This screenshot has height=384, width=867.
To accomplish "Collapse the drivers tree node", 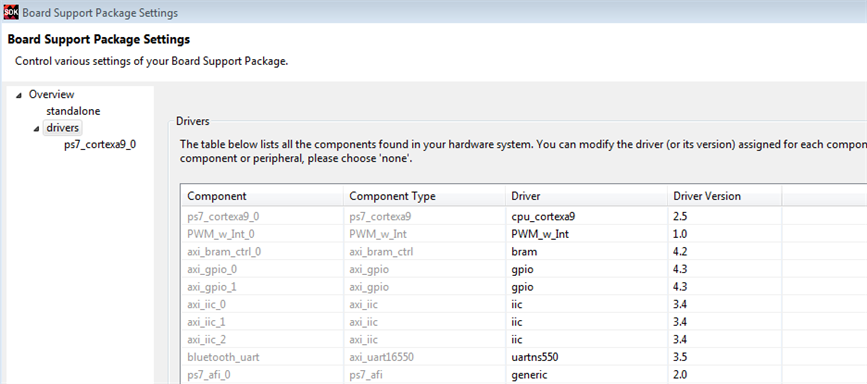I will (36, 128).
